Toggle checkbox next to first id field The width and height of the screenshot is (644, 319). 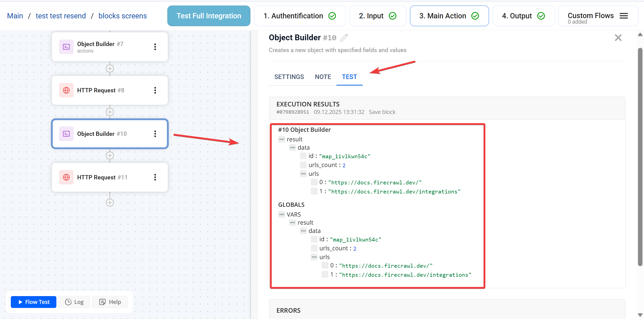pos(303,156)
